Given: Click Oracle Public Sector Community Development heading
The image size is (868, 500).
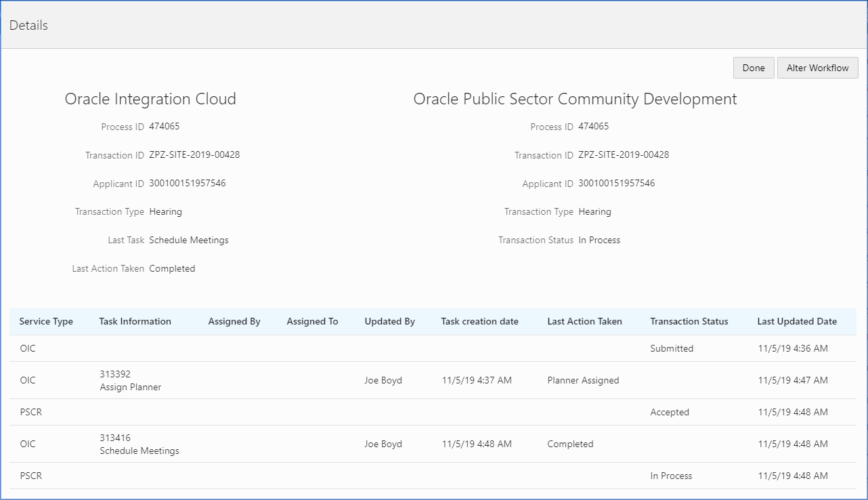Looking at the screenshot, I should tap(575, 99).
